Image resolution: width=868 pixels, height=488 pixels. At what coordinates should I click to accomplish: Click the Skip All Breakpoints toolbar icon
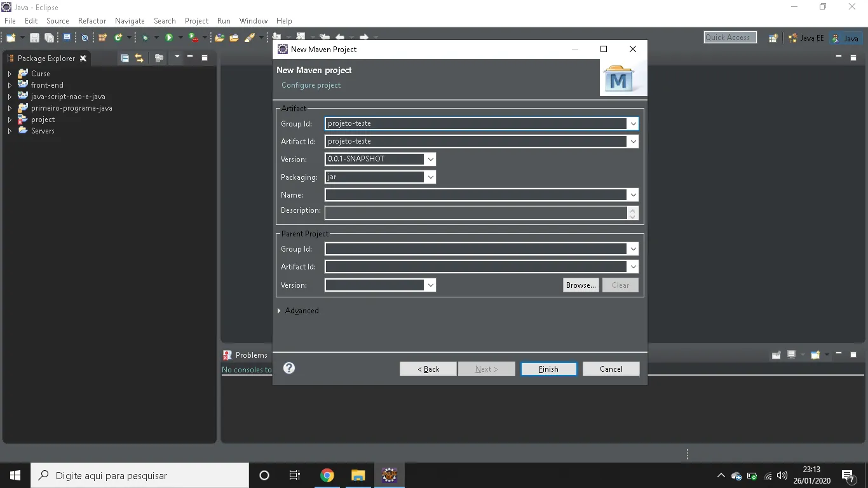pyautogui.click(x=85, y=38)
